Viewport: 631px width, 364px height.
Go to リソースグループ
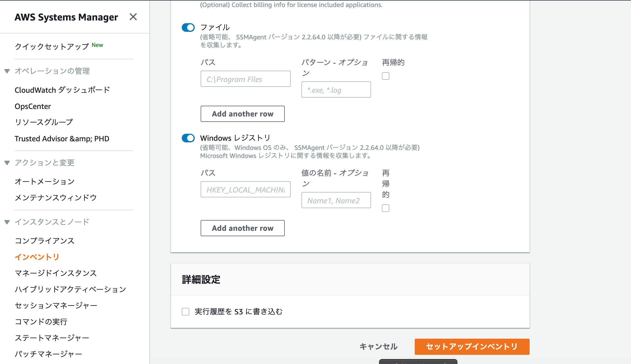click(44, 122)
